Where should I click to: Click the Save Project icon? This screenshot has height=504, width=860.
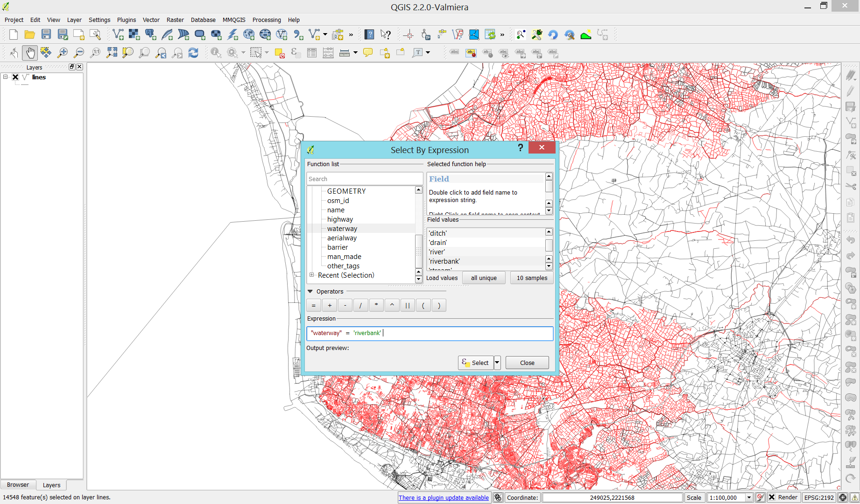pos(46,35)
